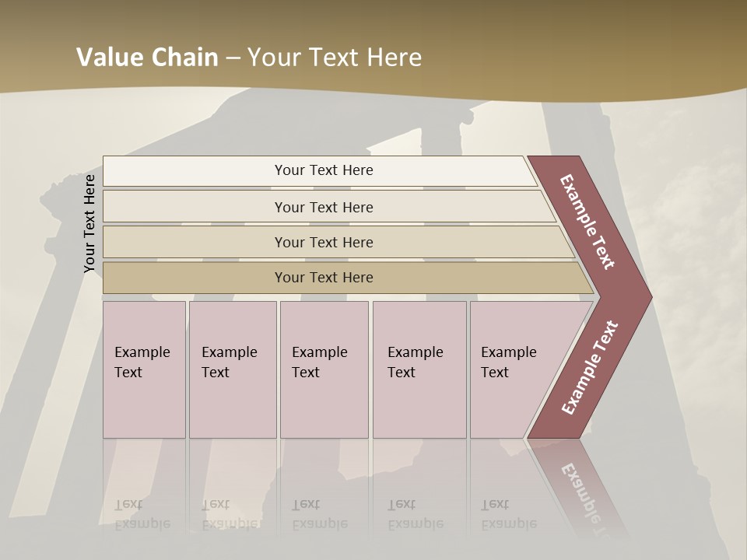Select the third 'Your Text Here' bar from top
The image size is (747, 560).
[x=323, y=242]
